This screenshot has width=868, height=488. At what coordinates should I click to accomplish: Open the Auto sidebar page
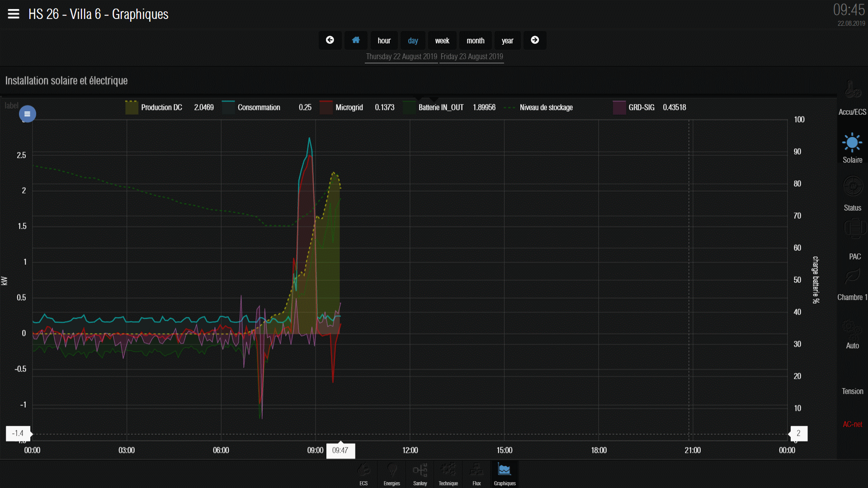pos(852,335)
